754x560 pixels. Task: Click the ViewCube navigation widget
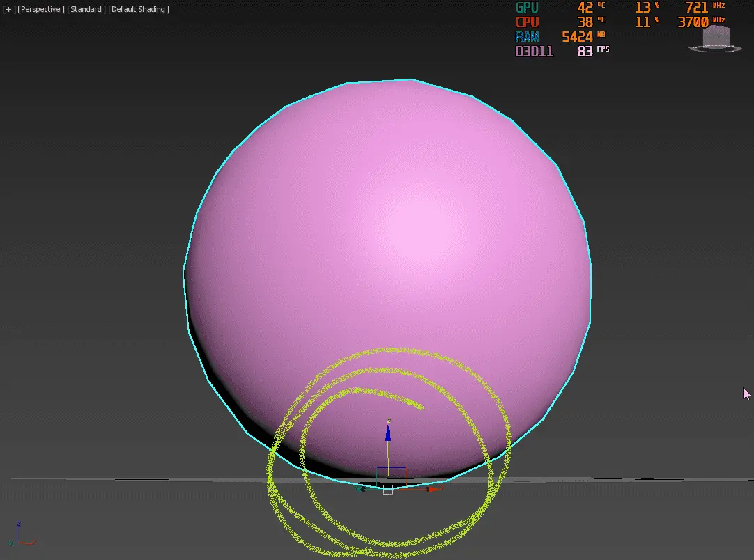pos(716,38)
